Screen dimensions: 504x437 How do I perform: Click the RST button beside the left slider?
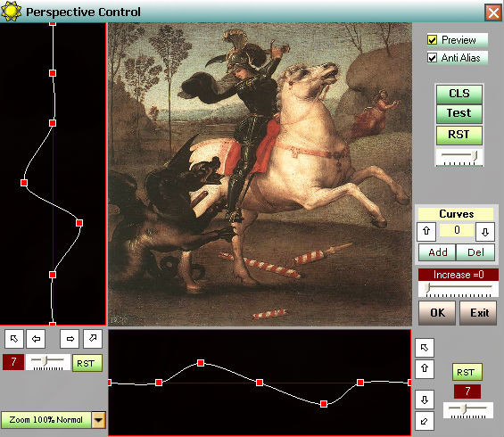(x=87, y=363)
